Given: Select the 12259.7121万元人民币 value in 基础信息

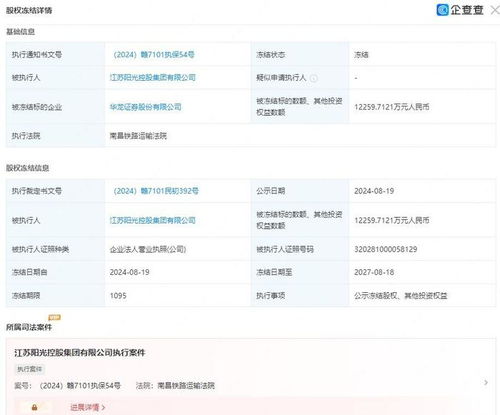Looking at the screenshot, I should click(x=392, y=107).
